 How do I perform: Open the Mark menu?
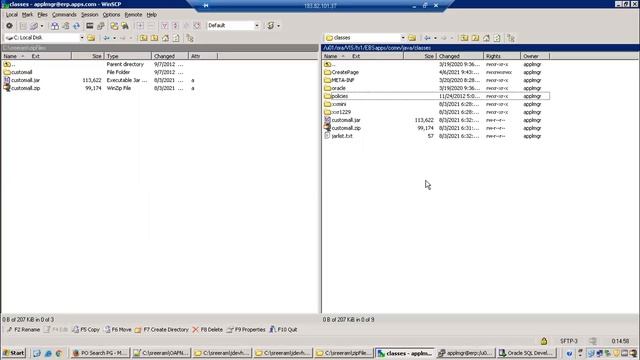coord(27,15)
